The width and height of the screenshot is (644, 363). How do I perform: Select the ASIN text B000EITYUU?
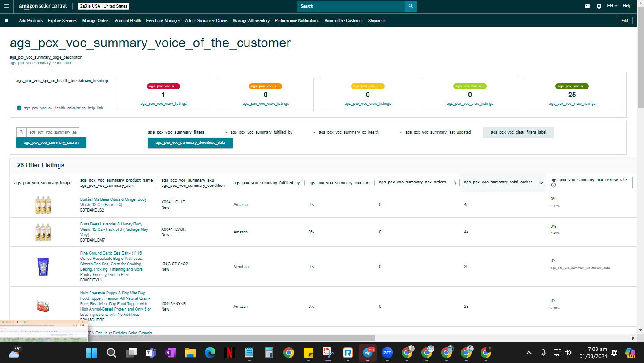click(92, 280)
